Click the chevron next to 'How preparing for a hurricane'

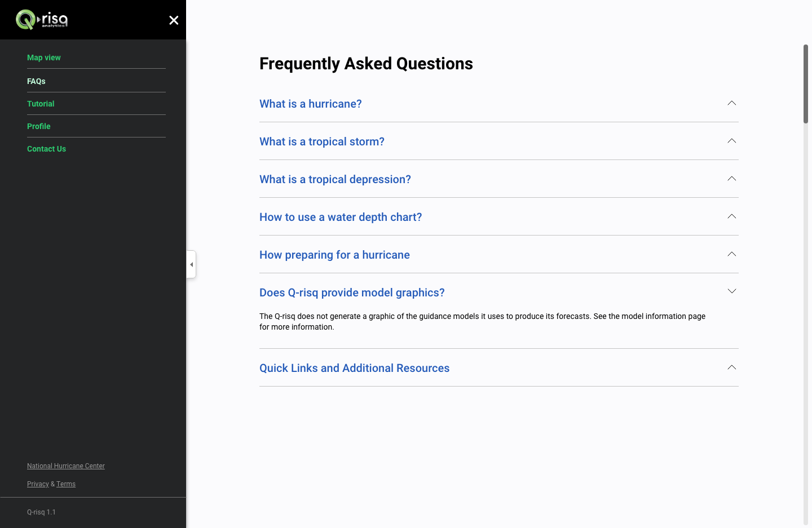[x=731, y=254]
